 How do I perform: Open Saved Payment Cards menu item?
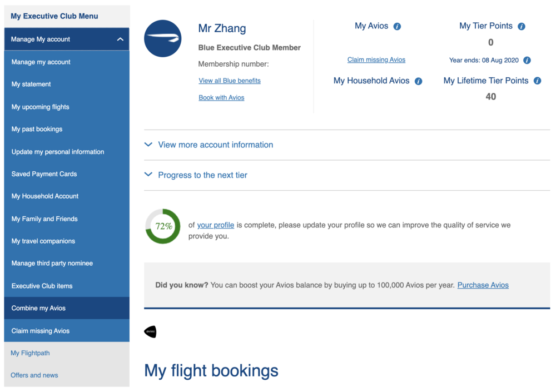[x=44, y=174]
